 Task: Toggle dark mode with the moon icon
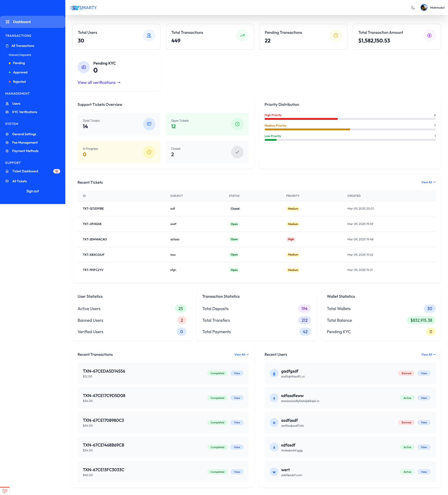tap(413, 7)
